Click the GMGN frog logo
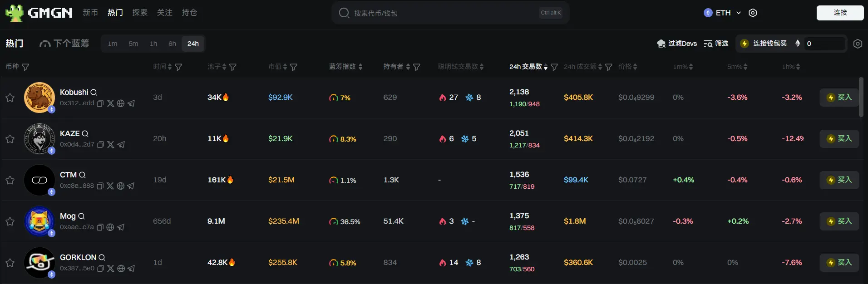The image size is (868, 284). [x=14, y=13]
